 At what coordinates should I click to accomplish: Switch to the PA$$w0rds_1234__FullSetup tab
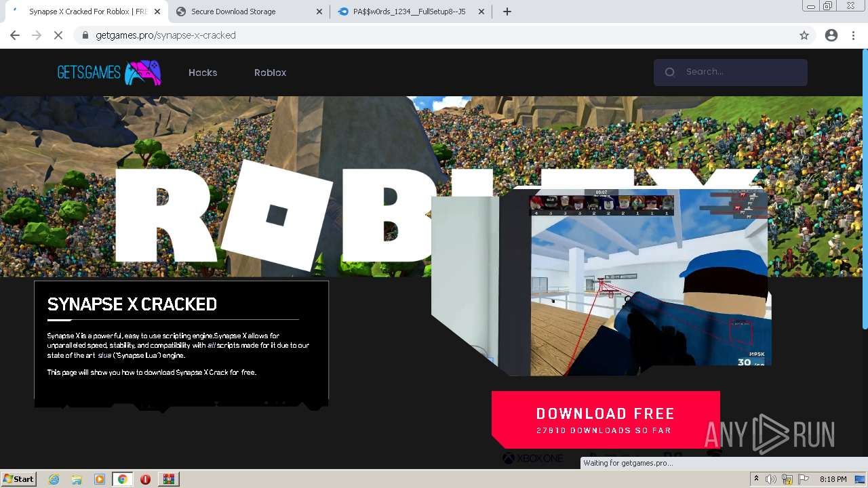coord(412,12)
